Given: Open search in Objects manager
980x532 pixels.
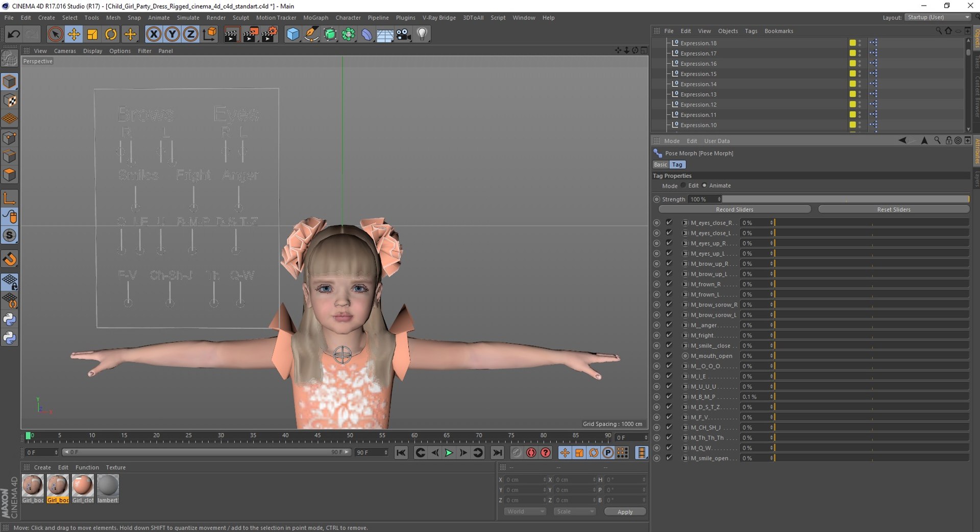Looking at the screenshot, I should [938, 31].
